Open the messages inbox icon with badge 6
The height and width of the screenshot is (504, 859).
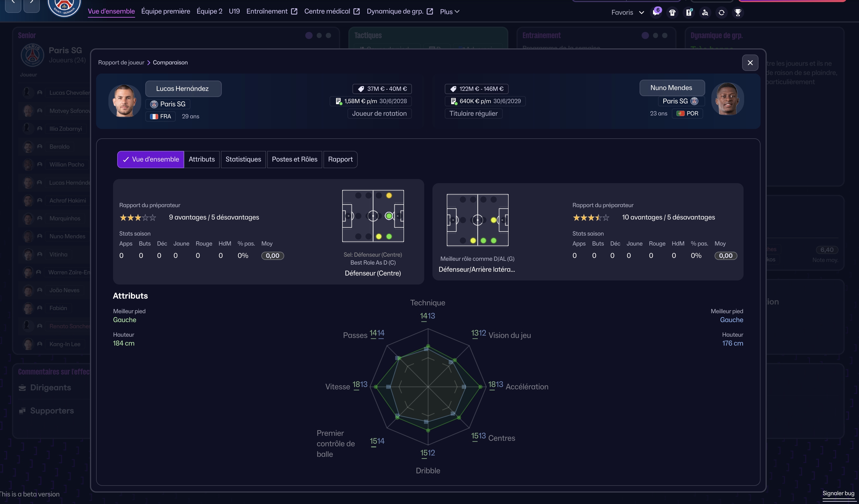coord(656,12)
